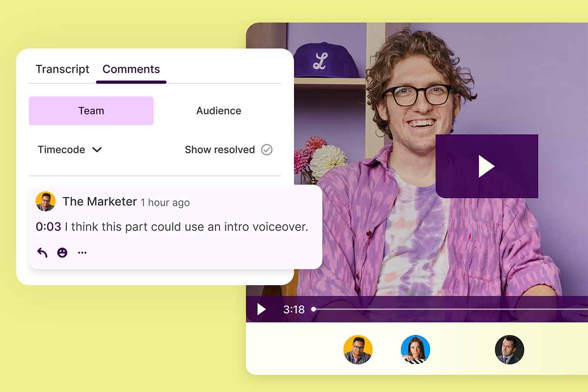The height and width of the screenshot is (392, 588).
Task: Select the Team comments filter
Action: coord(91,111)
